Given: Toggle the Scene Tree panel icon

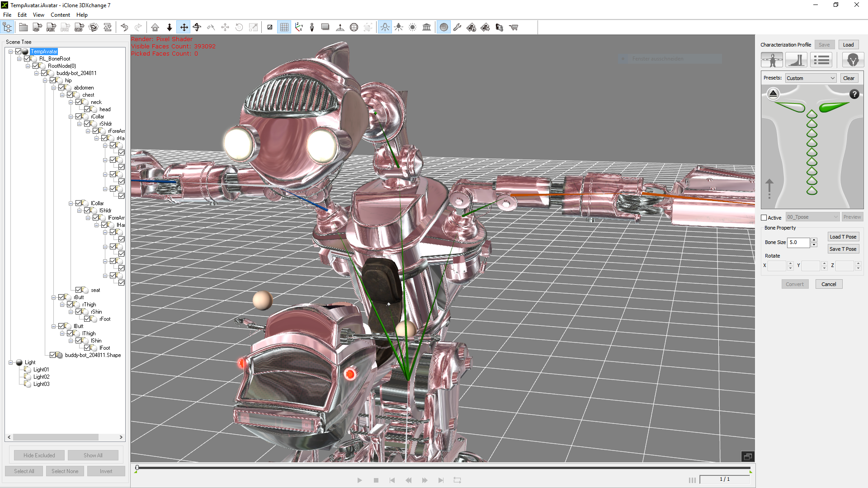Looking at the screenshot, I should pos(8,28).
